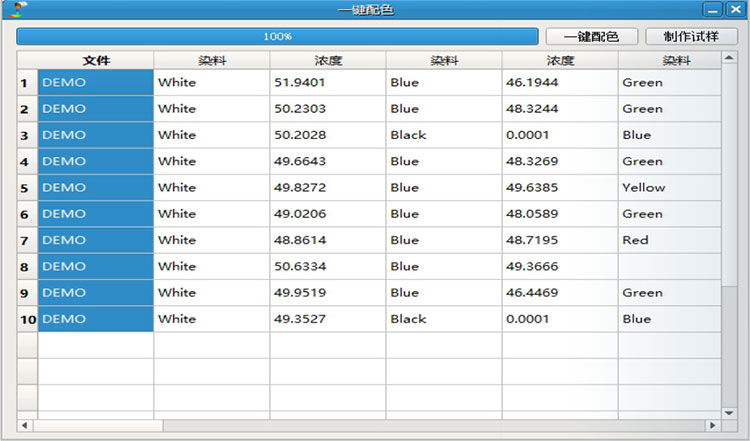Viewport: 750px width, 441px height.
Task: Select the cell with value 51.9401
Action: [x=327, y=83]
